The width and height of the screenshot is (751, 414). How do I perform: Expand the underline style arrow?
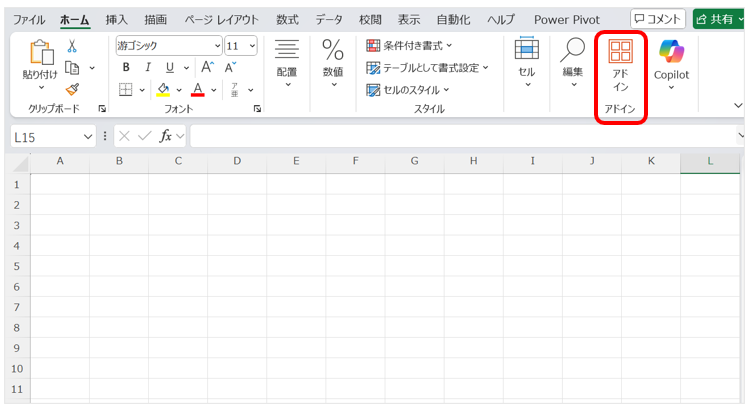[186, 68]
